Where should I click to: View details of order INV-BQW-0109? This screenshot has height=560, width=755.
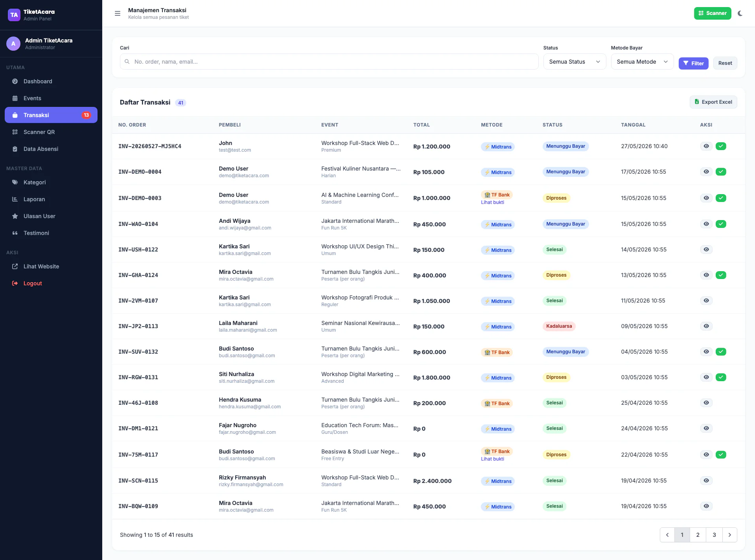(x=706, y=506)
